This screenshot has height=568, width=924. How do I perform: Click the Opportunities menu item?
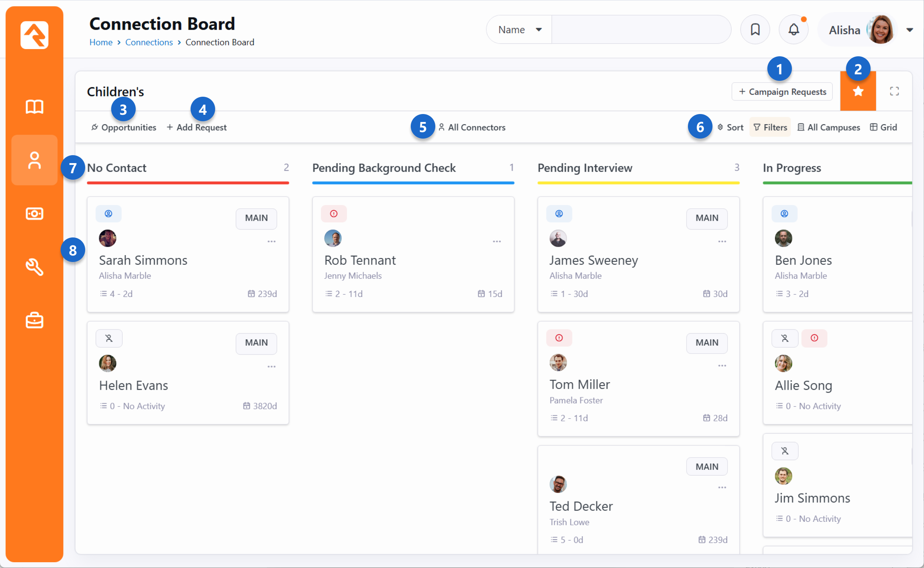pos(124,127)
